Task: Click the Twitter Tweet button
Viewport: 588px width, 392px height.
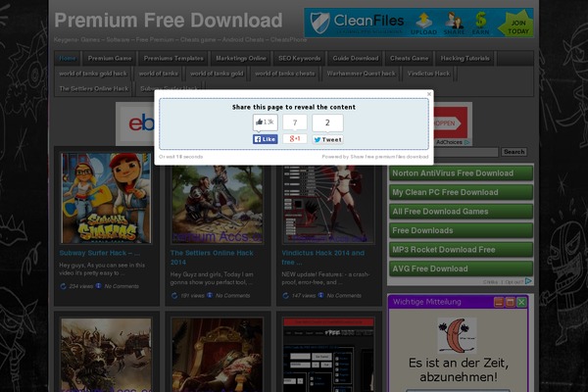Action: pos(327,139)
